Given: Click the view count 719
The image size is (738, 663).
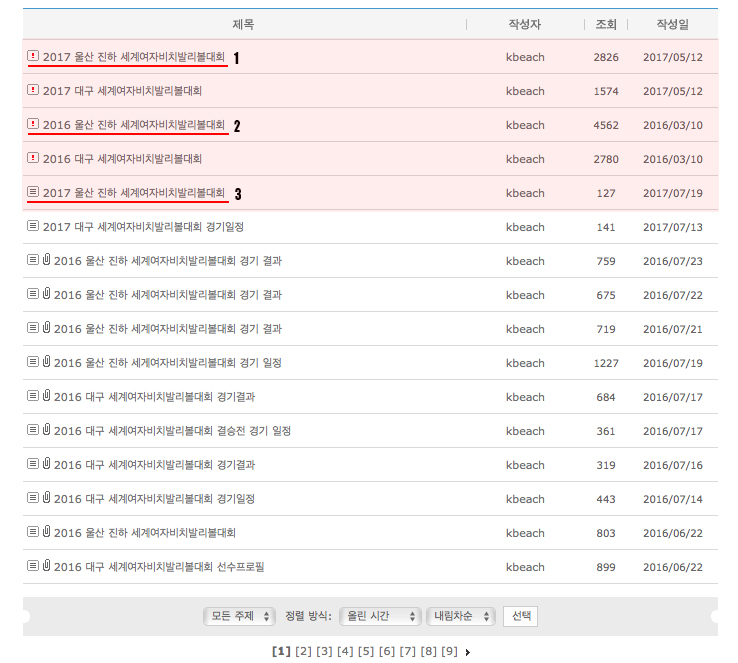Looking at the screenshot, I should point(606,329).
